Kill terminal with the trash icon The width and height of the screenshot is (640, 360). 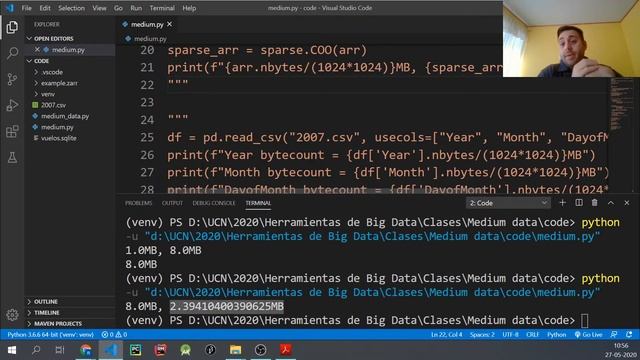pyautogui.click(x=595, y=203)
